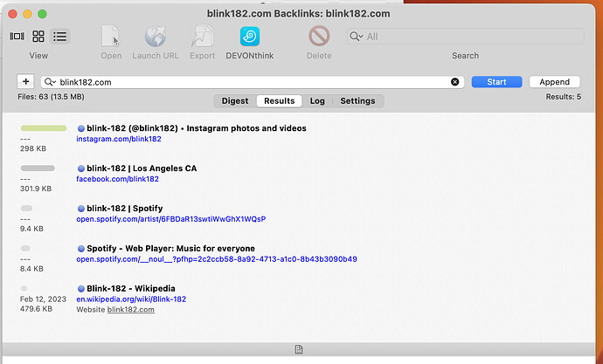Click the Export toolbar icon
The image size is (603, 364).
[202, 36]
